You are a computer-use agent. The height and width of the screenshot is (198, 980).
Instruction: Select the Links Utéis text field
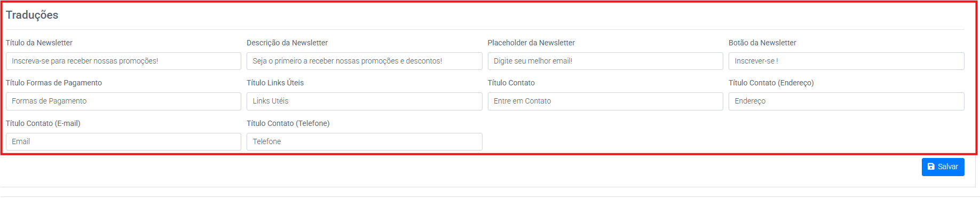click(x=364, y=101)
